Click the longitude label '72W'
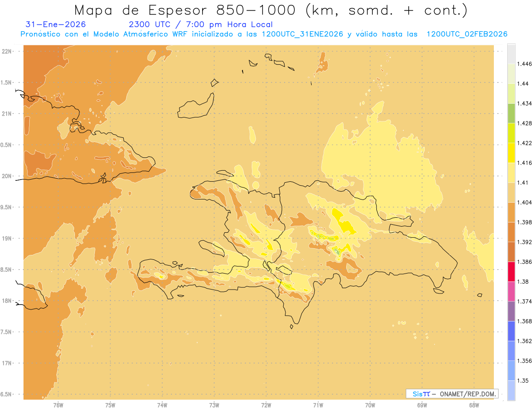532x411 pixels. click(266, 405)
